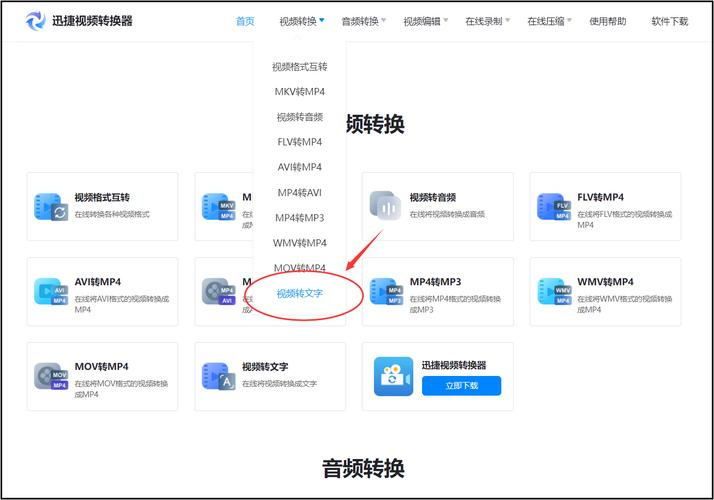Image resolution: width=714 pixels, height=500 pixels.
Task: Open the 使用帮助 nav item
Action: [x=607, y=21]
